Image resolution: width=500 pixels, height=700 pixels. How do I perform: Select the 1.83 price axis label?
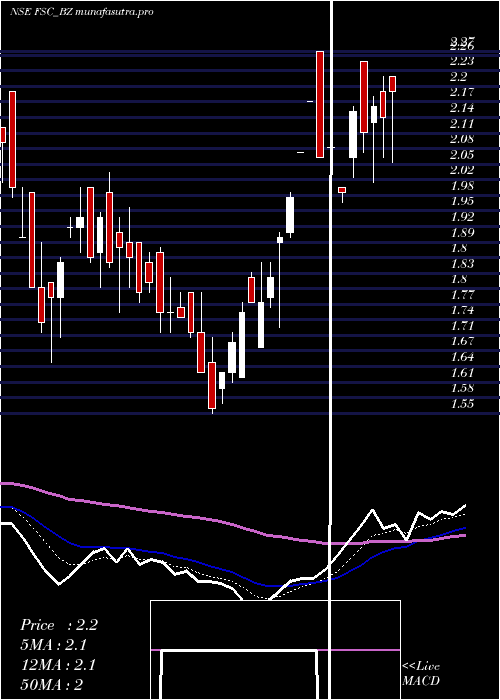pos(462,264)
